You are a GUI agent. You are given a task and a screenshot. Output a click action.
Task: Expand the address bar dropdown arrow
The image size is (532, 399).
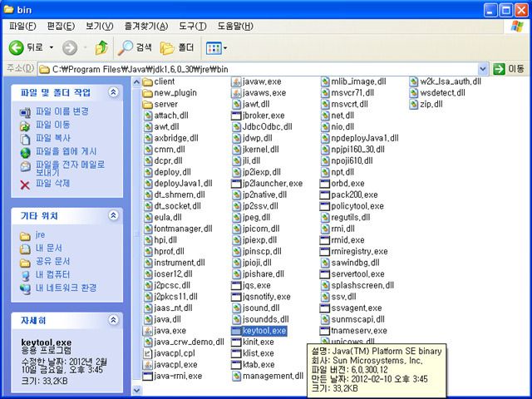coord(482,69)
